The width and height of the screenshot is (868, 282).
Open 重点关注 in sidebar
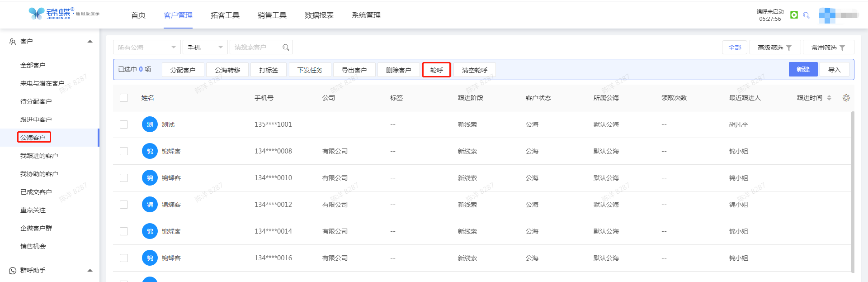33,210
